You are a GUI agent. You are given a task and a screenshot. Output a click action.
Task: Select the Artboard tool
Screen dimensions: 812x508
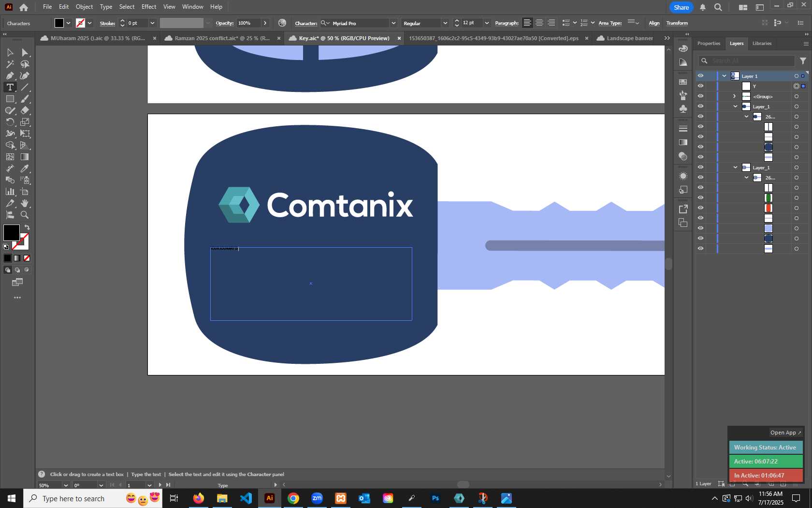coord(25,192)
